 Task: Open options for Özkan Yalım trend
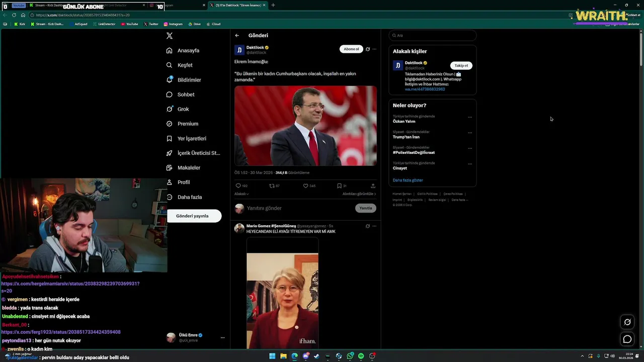point(470,117)
